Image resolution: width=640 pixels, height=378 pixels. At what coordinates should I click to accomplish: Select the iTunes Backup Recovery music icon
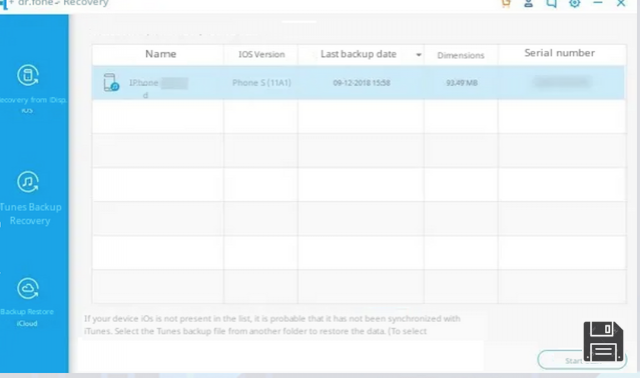pos(28,182)
